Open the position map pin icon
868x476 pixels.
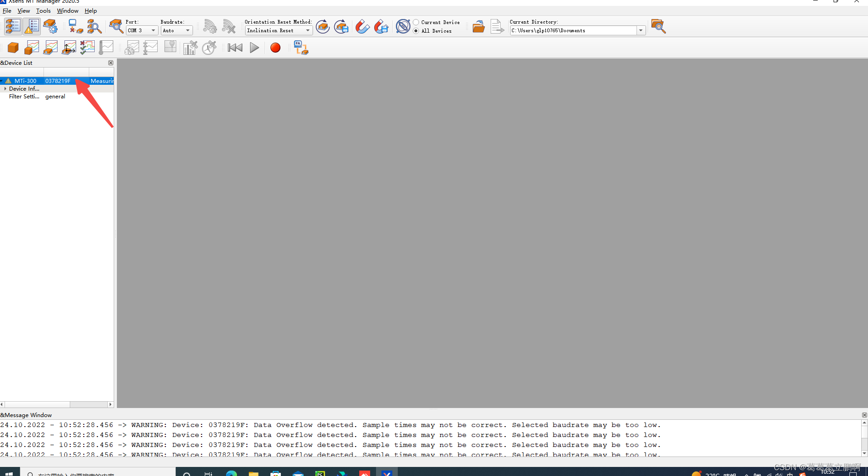pyautogui.click(x=170, y=48)
